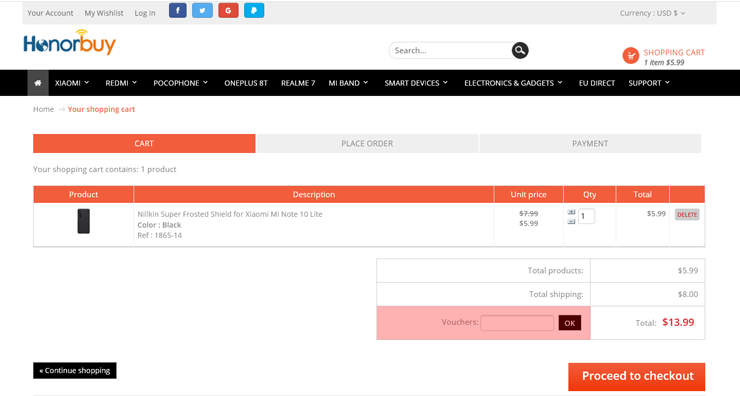
Task: Click the 'Color : Black' text
Action: coord(159,225)
